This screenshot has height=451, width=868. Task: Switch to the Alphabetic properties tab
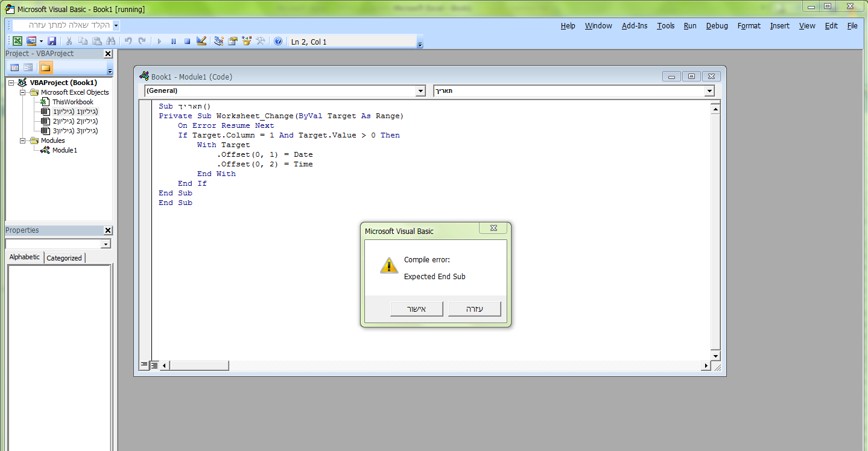[x=25, y=257]
